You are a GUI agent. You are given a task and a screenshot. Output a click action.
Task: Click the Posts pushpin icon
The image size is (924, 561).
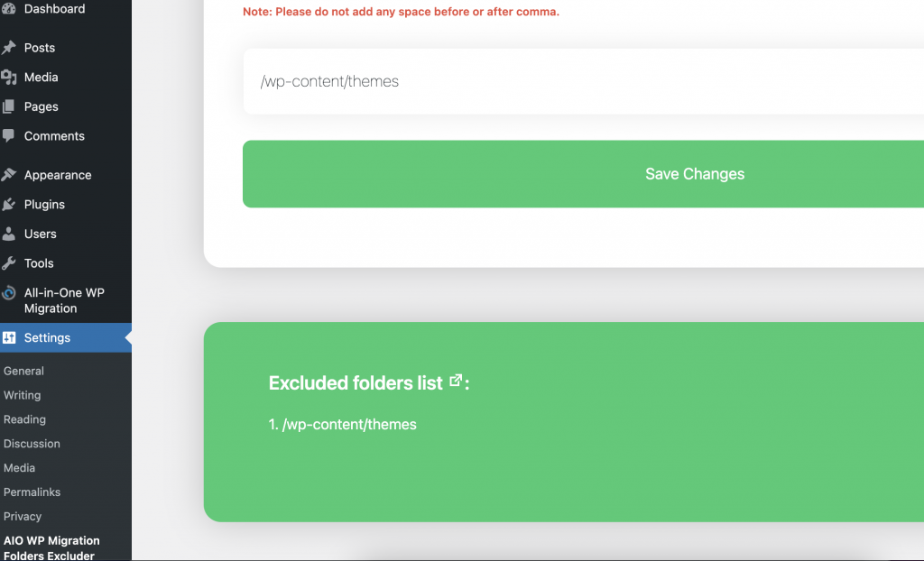pyautogui.click(x=9, y=48)
